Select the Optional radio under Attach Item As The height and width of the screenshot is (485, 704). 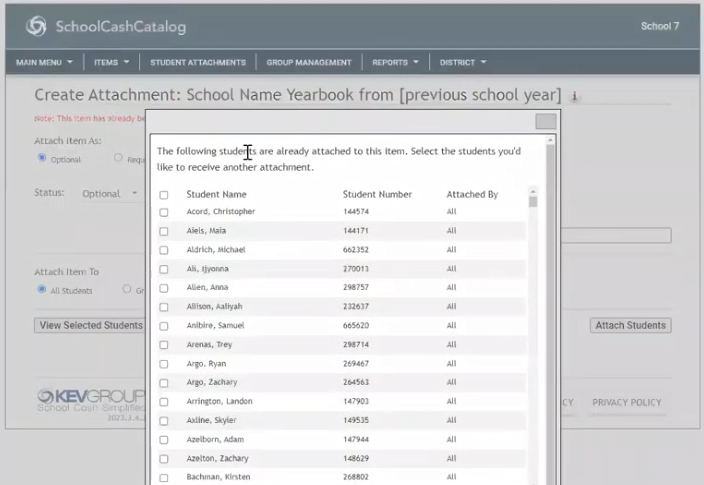coord(42,158)
